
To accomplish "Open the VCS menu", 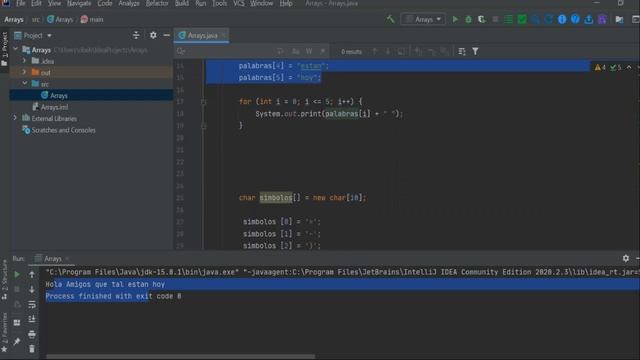I will tap(239, 3).
